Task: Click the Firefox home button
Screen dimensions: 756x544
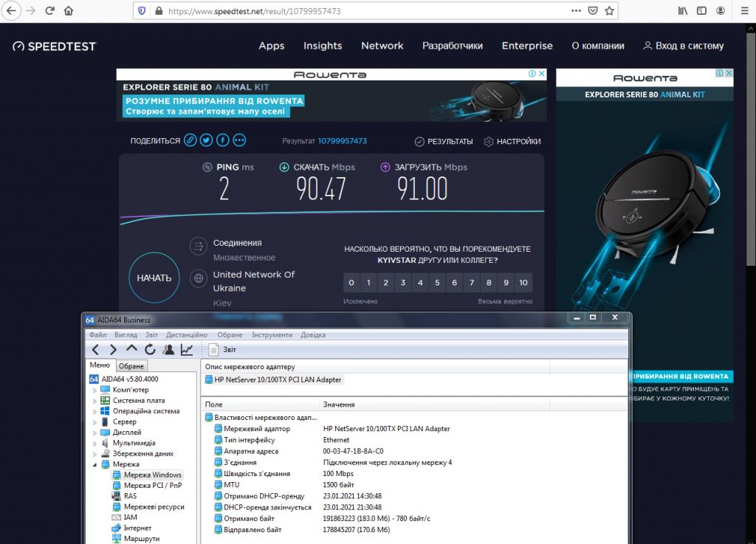Action: (x=69, y=10)
